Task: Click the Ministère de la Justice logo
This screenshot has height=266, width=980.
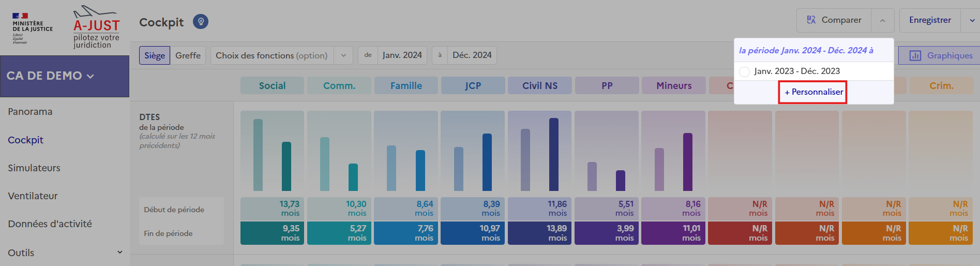Action: (32, 28)
